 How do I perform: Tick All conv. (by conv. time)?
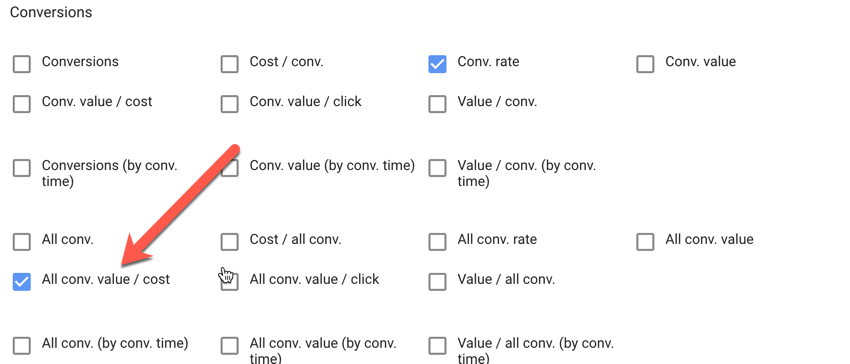[x=22, y=346]
